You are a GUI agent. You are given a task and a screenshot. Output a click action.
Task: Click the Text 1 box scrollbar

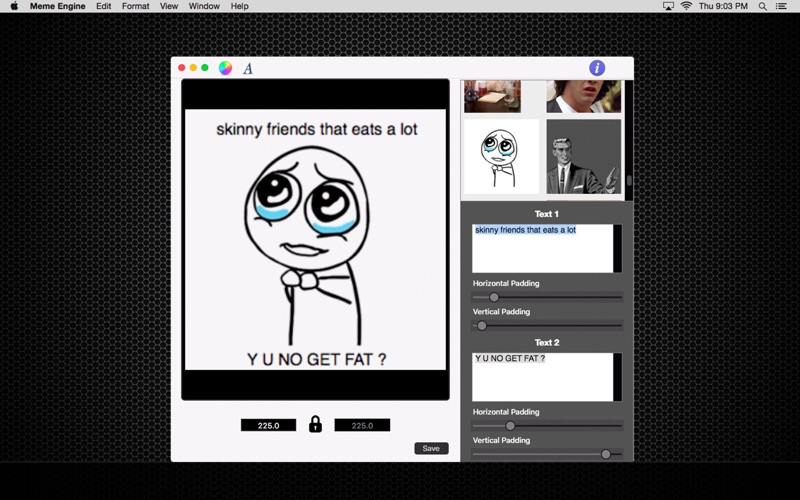(x=617, y=248)
